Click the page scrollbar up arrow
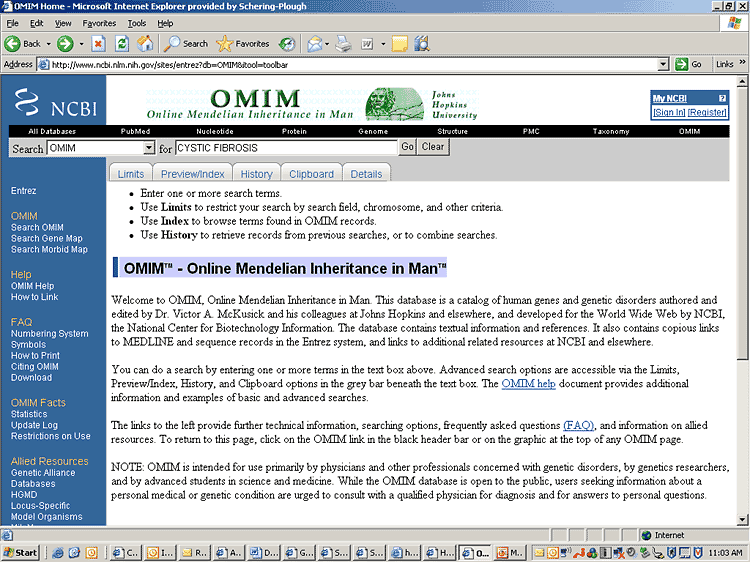The height and width of the screenshot is (562, 750). (742, 82)
